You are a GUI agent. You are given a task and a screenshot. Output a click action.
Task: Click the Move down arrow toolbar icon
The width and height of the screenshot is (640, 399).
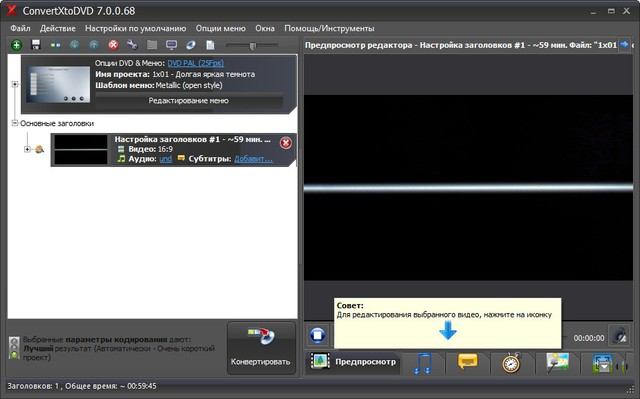pos(74,45)
